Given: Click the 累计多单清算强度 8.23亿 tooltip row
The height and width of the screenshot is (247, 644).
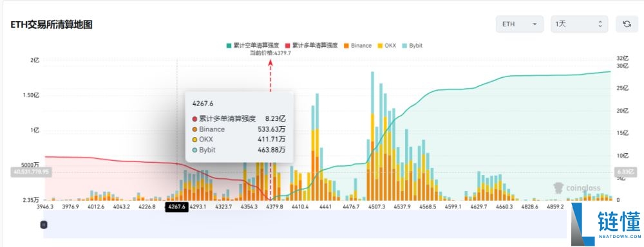Looking at the screenshot, I should 239,118.
